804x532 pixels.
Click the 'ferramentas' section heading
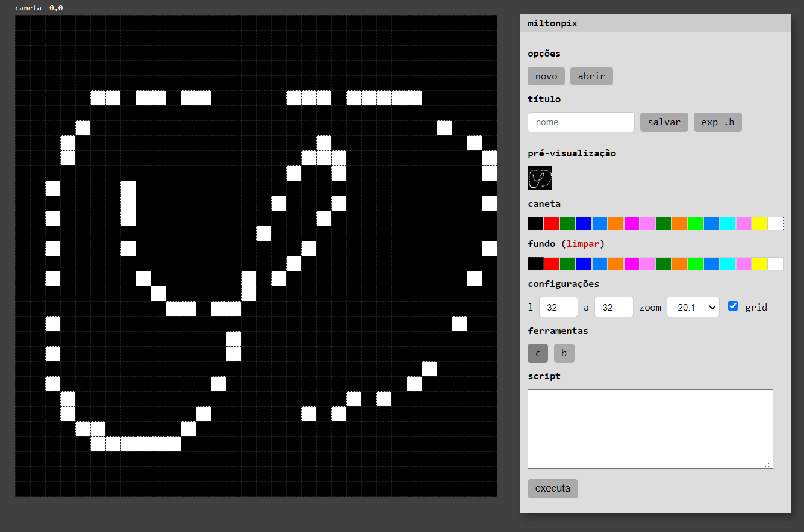(558, 330)
